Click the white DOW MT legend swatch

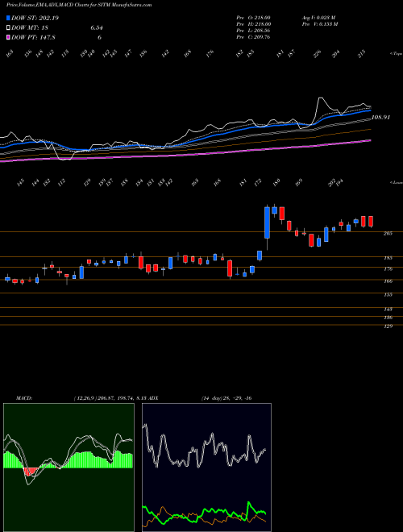[x=8, y=28]
